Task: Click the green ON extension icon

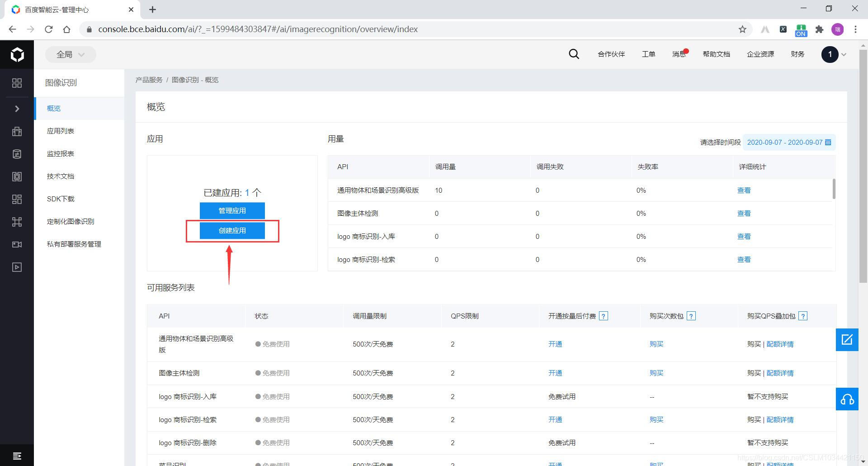Action: [801, 30]
